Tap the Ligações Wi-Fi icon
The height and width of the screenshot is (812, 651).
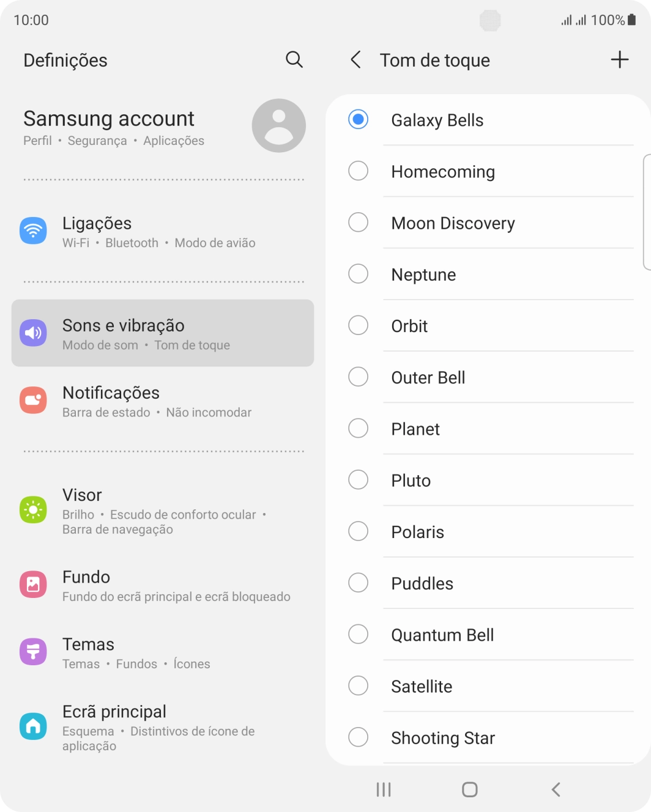[x=33, y=231]
